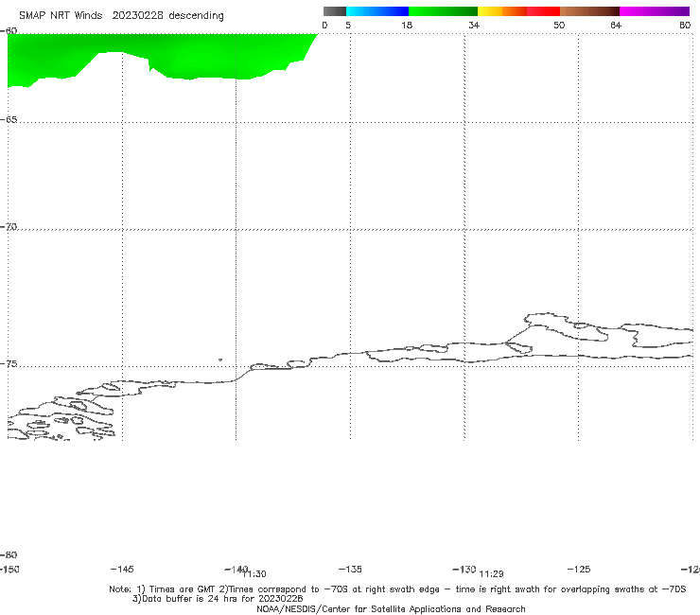700x615 pixels.
Task: Click the green segment of the color bar
Action: click(443, 11)
